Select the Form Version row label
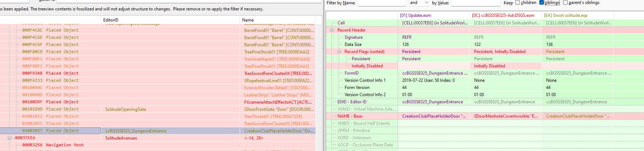Viewport: 644px width, 151px height. [x=357, y=88]
